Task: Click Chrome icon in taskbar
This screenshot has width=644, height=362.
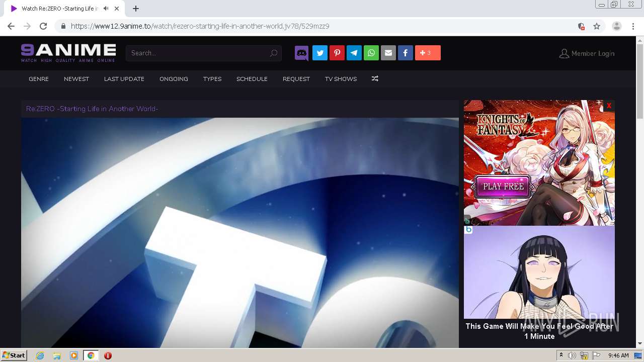Action: 91,355
